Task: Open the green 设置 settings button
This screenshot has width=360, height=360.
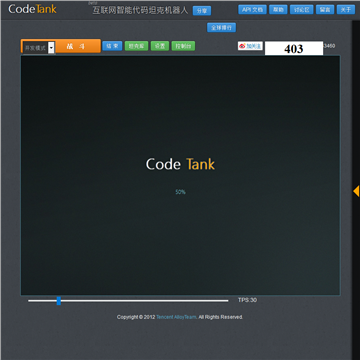Action: click(x=160, y=46)
